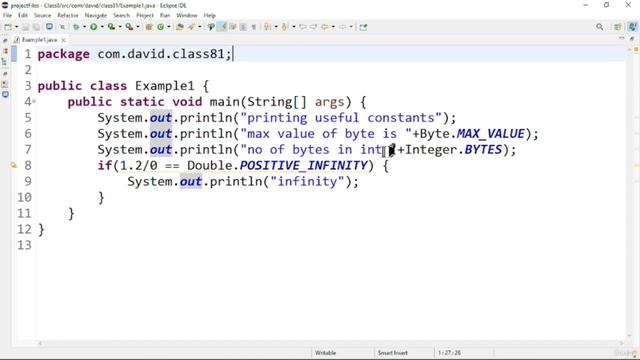Click the top restore icon in left trim
The width and height of the screenshot is (640, 360).
(x=5, y=41)
